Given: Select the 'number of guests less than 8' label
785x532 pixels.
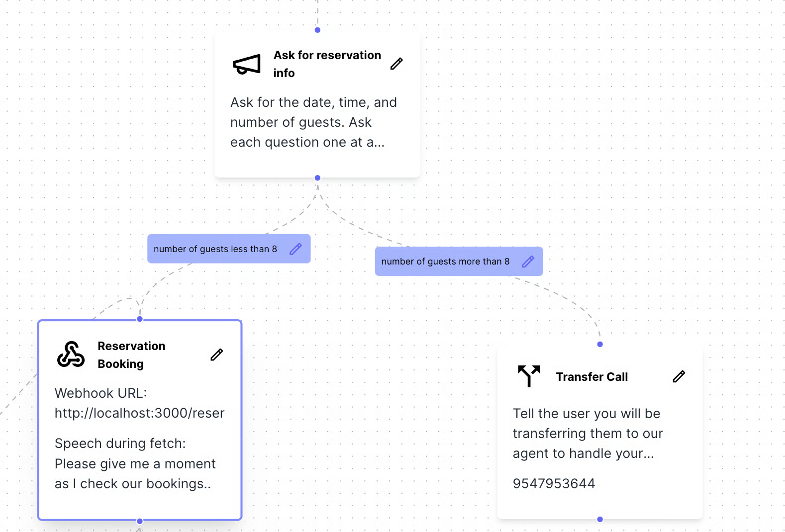Looking at the screenshot, I should 215,249.
